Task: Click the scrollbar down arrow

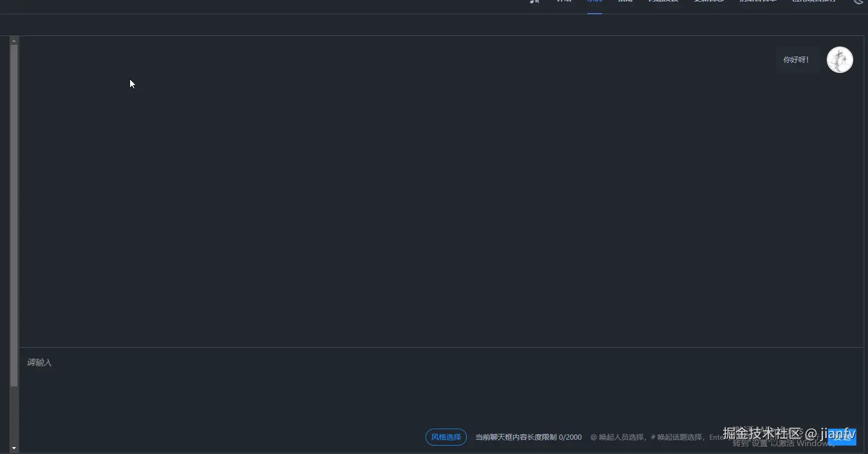Action: tap(14, 448)
